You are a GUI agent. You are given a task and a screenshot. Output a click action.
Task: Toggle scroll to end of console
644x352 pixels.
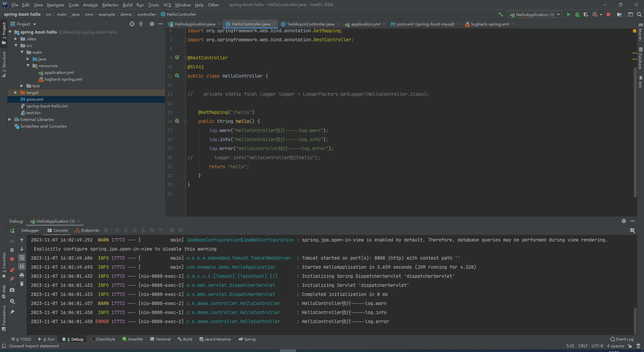(x=22, y=266)
